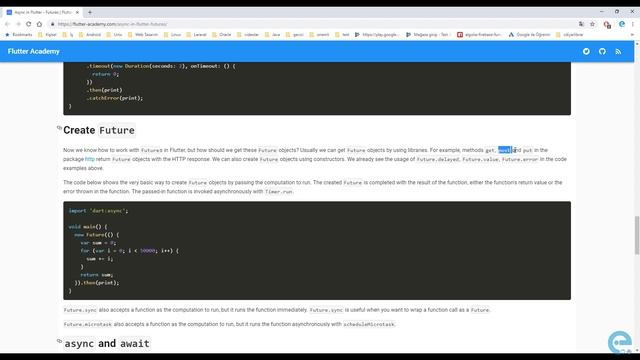This screenshot has height=360, width=640.
Task: Click the Flutter Academy site title
Action: click(33, 51)
